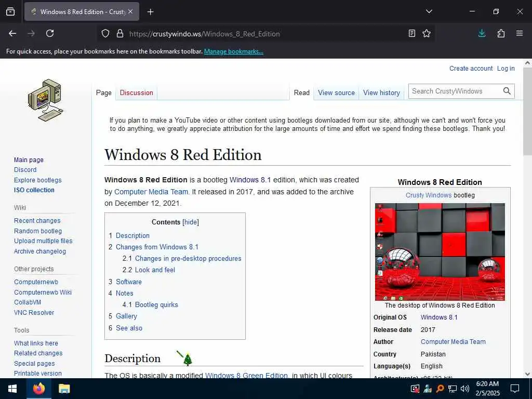This screenshot has width=532, height=399.
Task: Open a new tab with plus button
Action: pos(151,12)
